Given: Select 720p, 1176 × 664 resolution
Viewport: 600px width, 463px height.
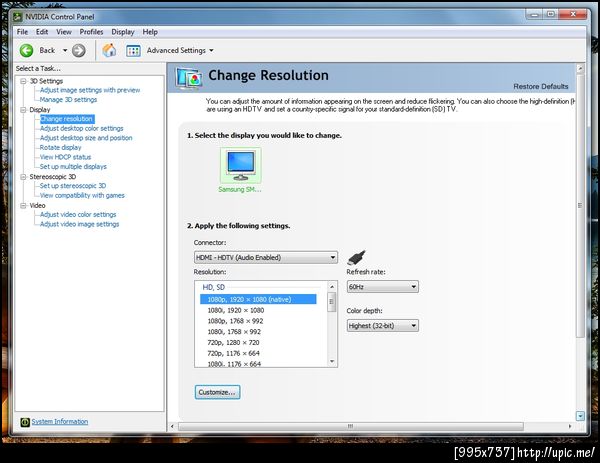Looking at the screenshot, I should 233,353.
